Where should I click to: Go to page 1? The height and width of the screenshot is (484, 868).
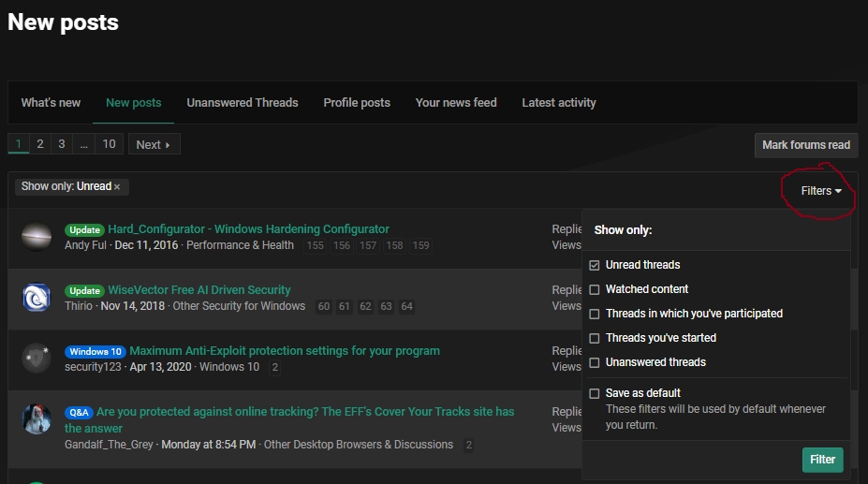click(x=19, y=144)
